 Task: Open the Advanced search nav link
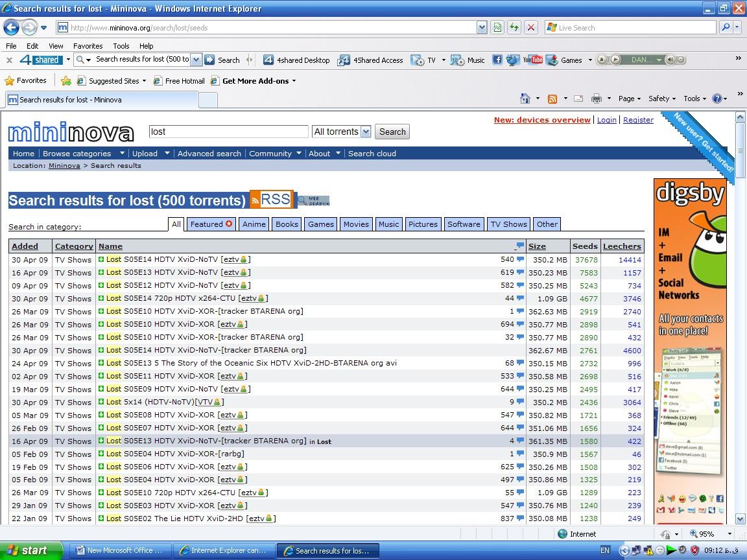[209, 154]
